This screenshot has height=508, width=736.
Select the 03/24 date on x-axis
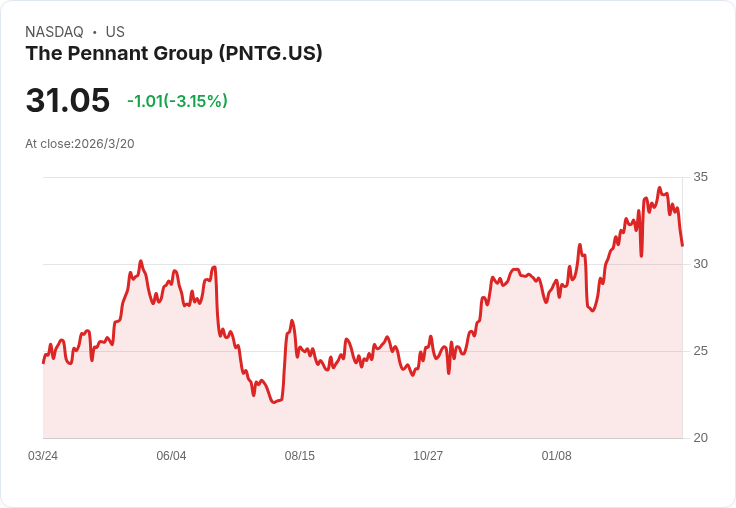pos(43,456)
